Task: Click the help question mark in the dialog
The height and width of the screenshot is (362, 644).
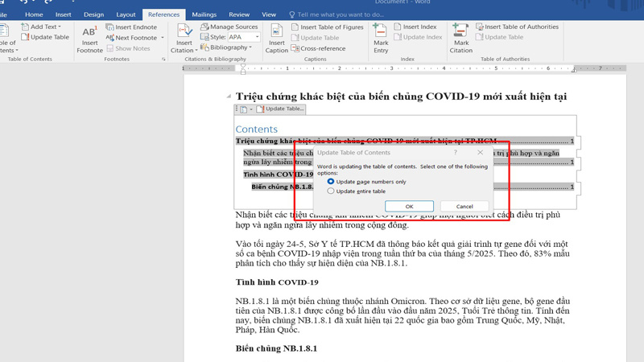Action: coord(455,152)
